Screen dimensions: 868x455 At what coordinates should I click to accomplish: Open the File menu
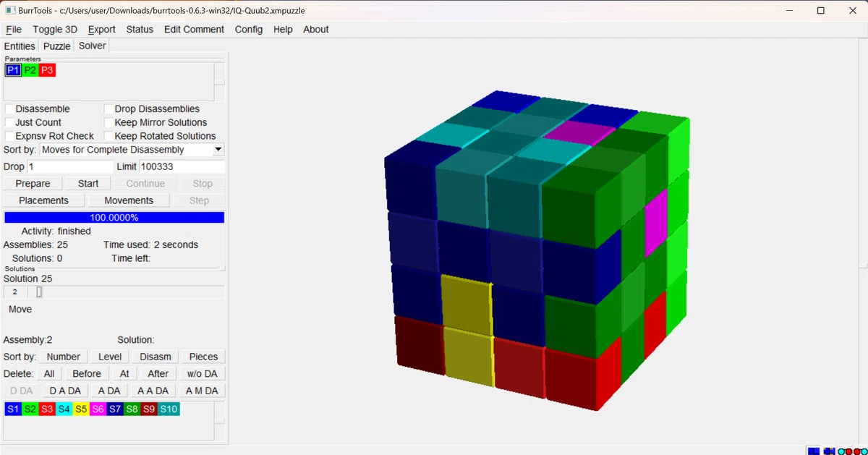[x=14, y=30]
